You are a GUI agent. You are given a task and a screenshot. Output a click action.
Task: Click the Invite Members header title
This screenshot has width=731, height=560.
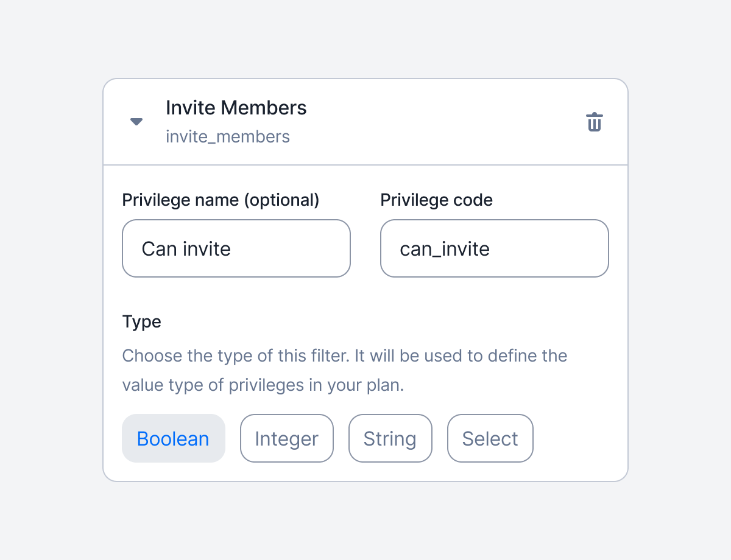tap(236, 108)
